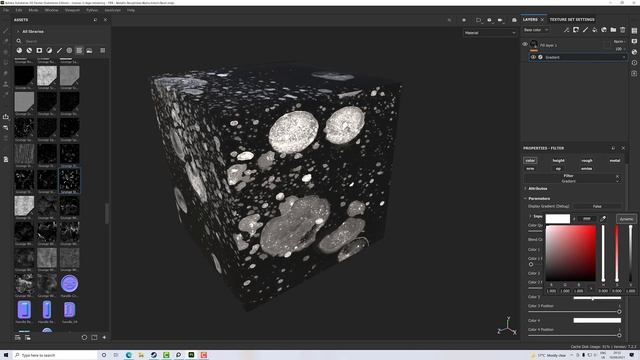
Task: Click the Dynamic button in color picker
Action: tap(626, 219)
